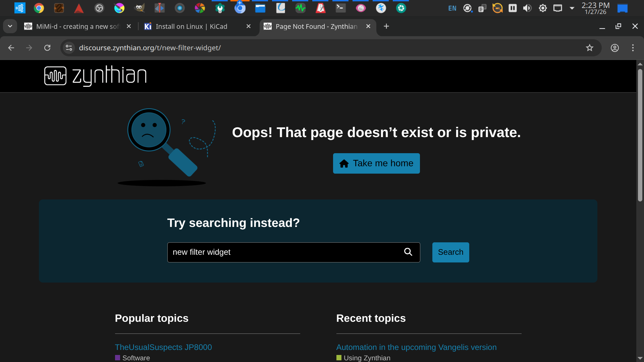Click the magnifier icon inside search field

(408, 252)
